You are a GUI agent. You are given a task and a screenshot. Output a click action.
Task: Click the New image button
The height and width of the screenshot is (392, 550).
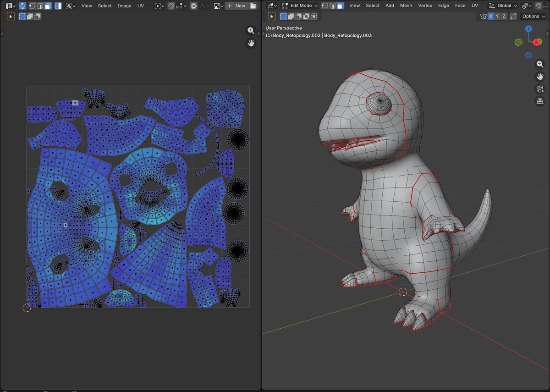pos(236,6)
